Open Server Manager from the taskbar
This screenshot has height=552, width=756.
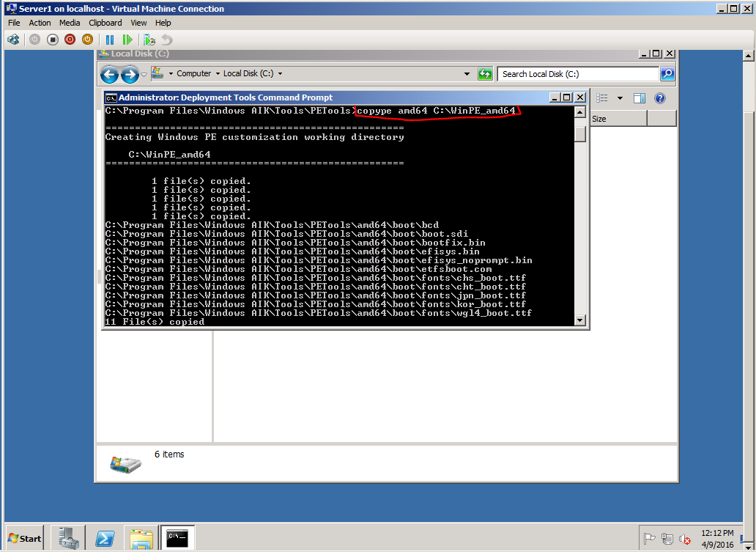click(68, 538)
